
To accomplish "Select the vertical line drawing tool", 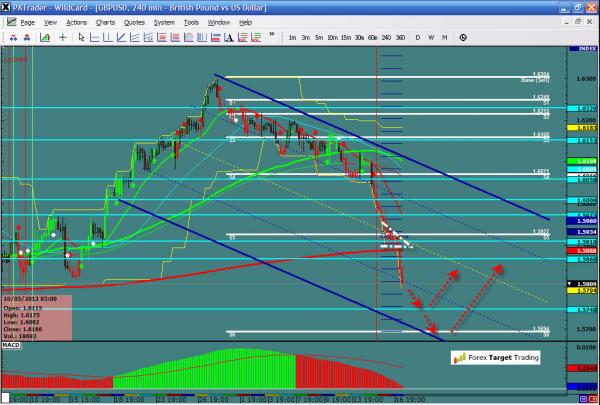I will pos(108,38).
